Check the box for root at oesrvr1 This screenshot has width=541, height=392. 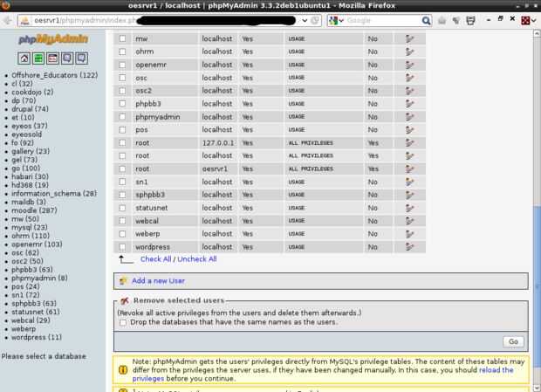[x=122, y=168]
